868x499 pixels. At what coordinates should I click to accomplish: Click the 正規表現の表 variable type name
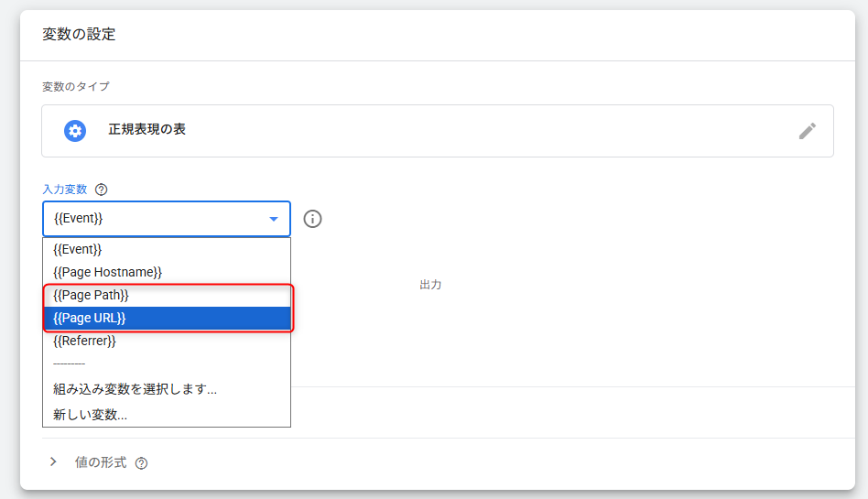[x=146, y=130]
